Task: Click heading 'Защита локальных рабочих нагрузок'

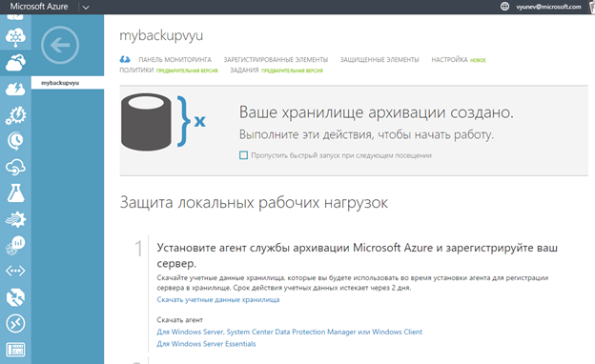Action: tap(254, 202)
